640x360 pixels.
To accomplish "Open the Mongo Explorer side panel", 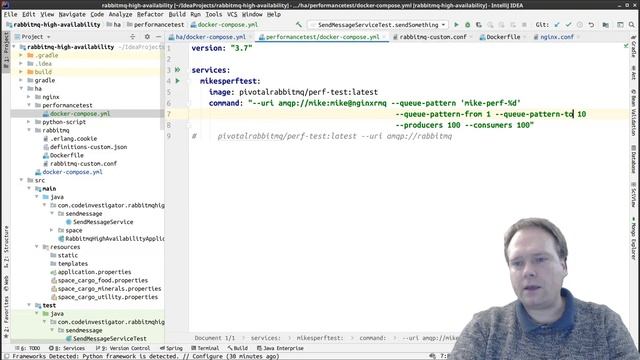I will tap(633, 239).
